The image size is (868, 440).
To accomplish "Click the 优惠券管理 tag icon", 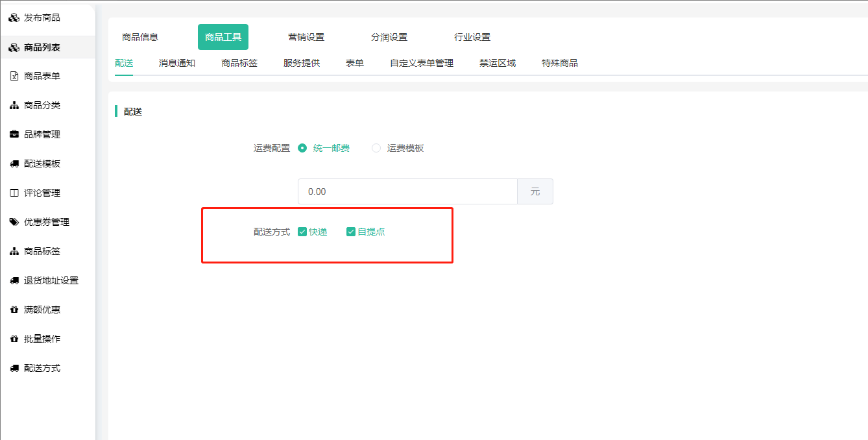I will point(14,223).
